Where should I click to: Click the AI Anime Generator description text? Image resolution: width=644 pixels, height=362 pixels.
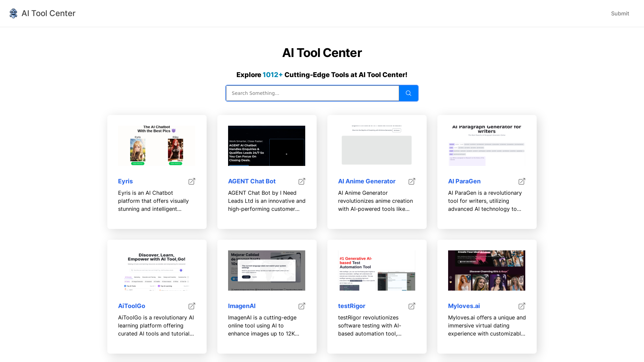[x=375, y=201]
